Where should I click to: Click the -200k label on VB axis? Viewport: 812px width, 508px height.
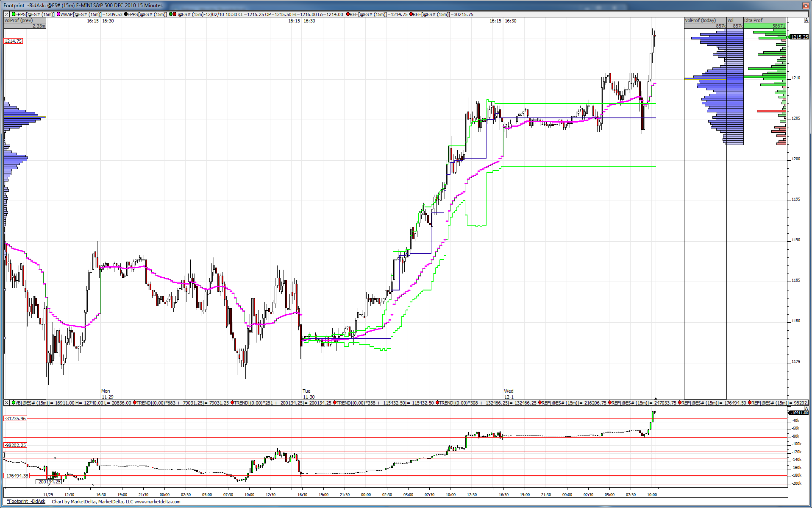coord(796,483)
